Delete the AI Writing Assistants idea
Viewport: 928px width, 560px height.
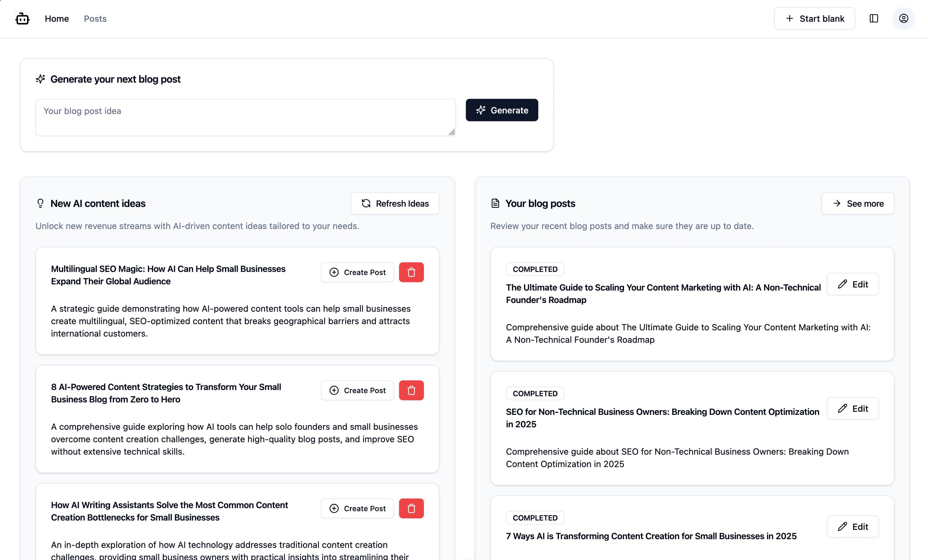click(411, 508)
